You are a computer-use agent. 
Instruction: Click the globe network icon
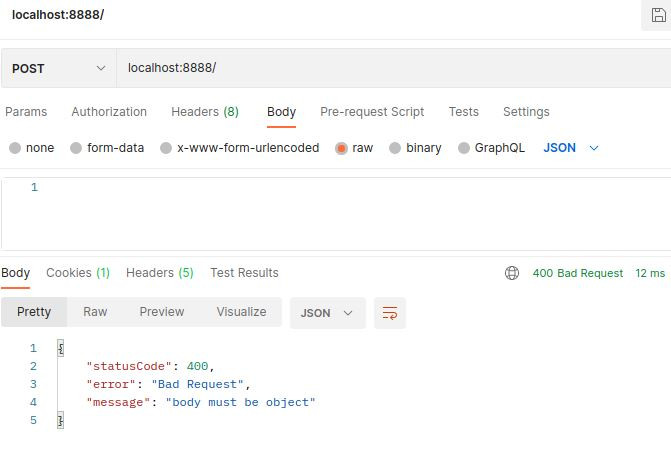click(x=512, y=273)
